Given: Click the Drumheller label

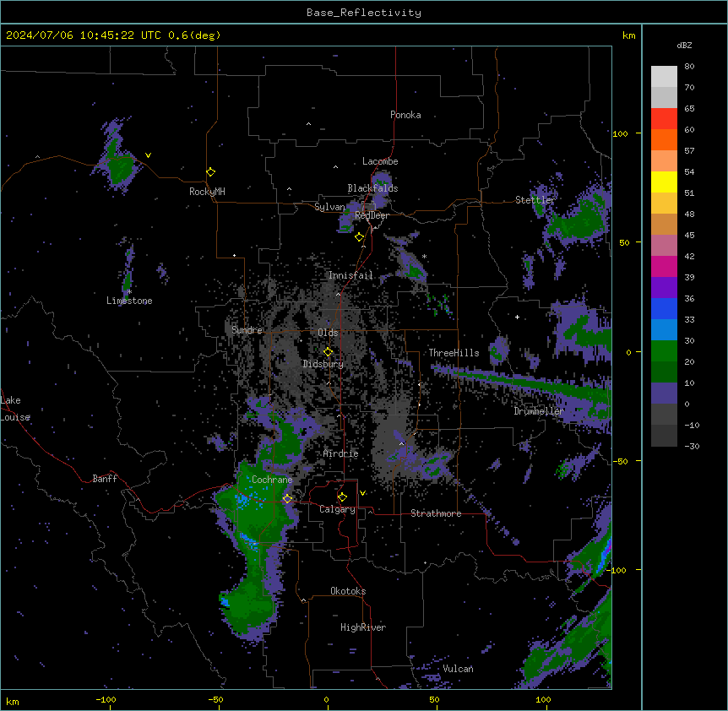Looking at the screenshot, I should [x=539, y=411].
